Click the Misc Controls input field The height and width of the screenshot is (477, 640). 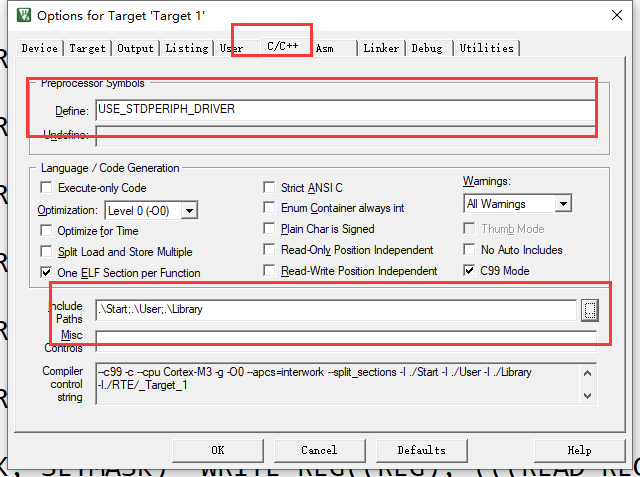(346, 341)
